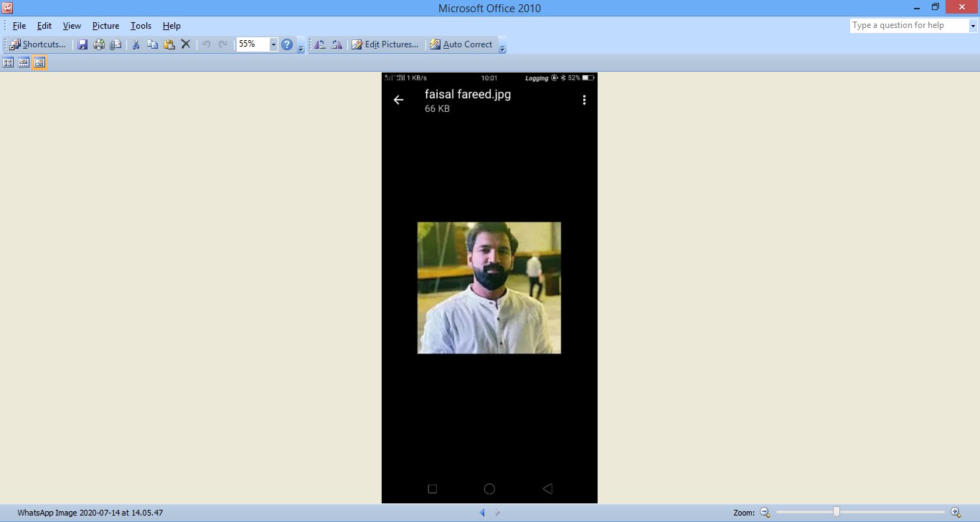Screen dimensions: 980x522
Task: Switch to Thumbnail view
Action: point(8,63)
